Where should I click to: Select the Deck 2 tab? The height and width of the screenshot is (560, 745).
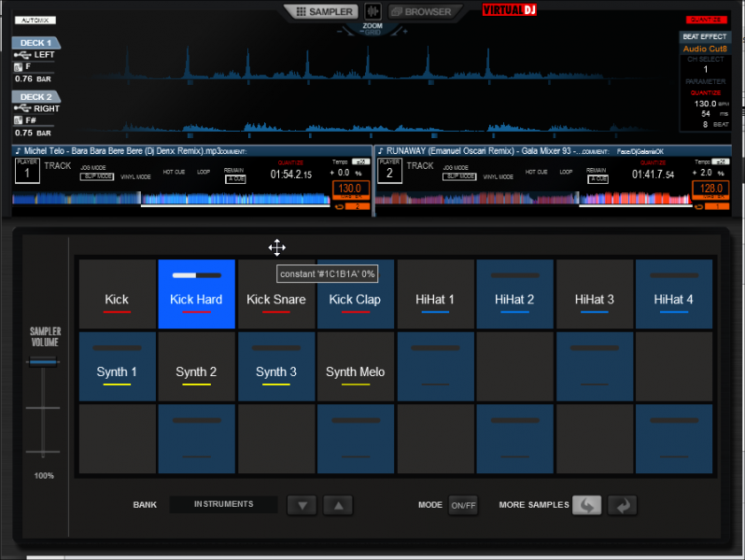[x=35, y=97]
